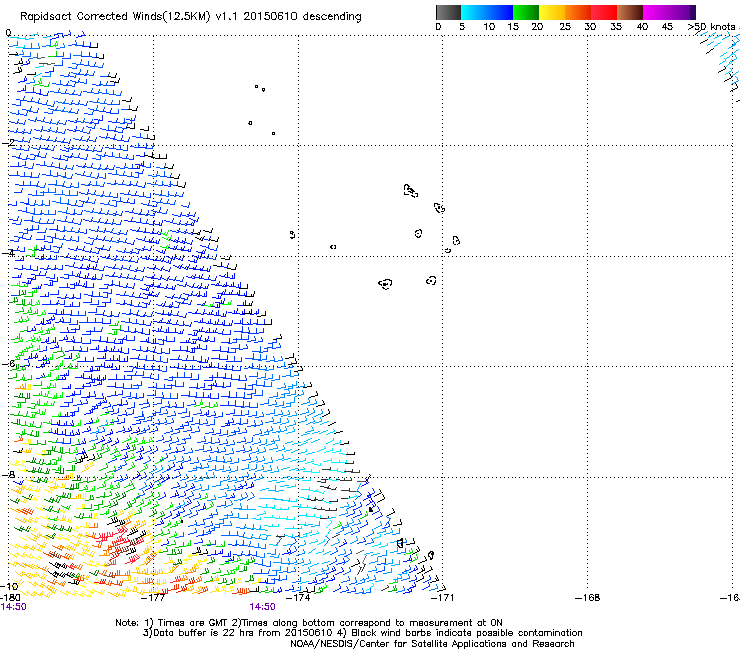Select the '-168' longitude axis label
Viewport: 740px width, 650px height.
coord(588,598)
